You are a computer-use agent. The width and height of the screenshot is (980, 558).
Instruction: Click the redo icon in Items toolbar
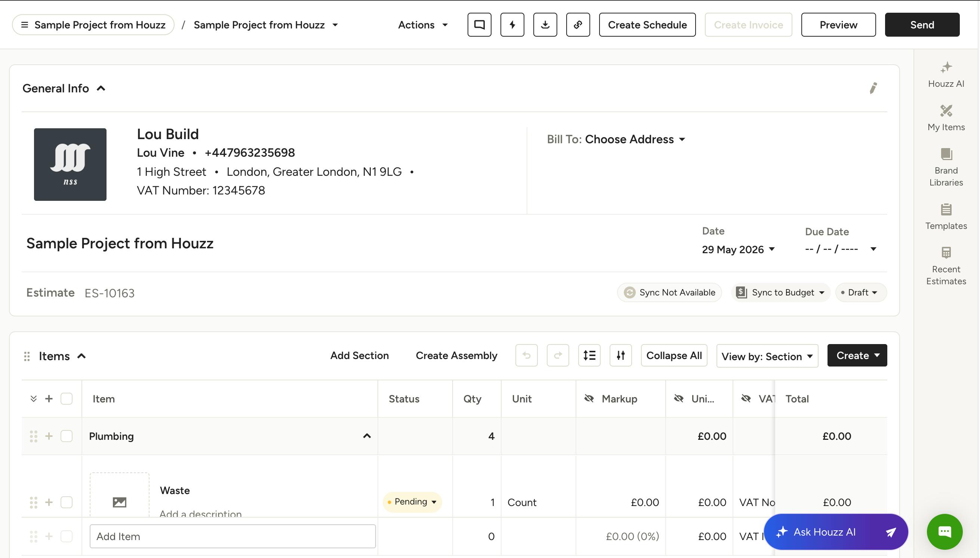[x=558, y=355]
